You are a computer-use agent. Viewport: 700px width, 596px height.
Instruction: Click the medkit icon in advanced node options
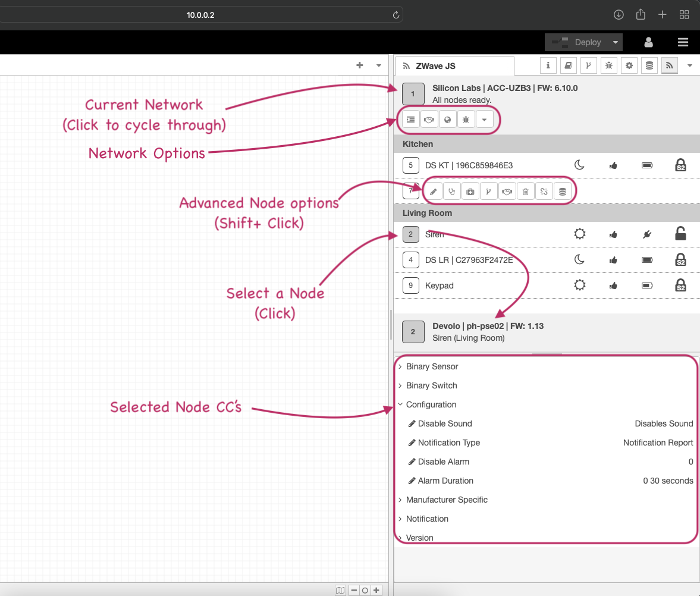pos(470,192)
